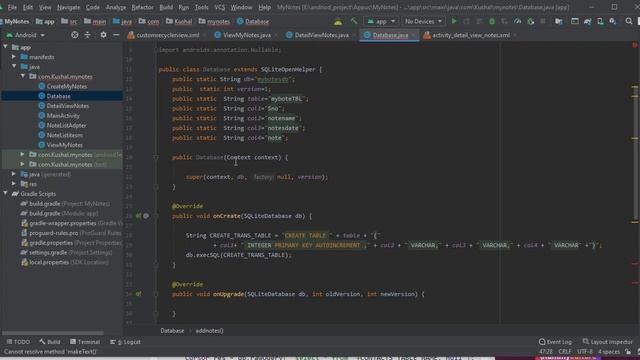Open the Build menu

click(x=166, y=7)
